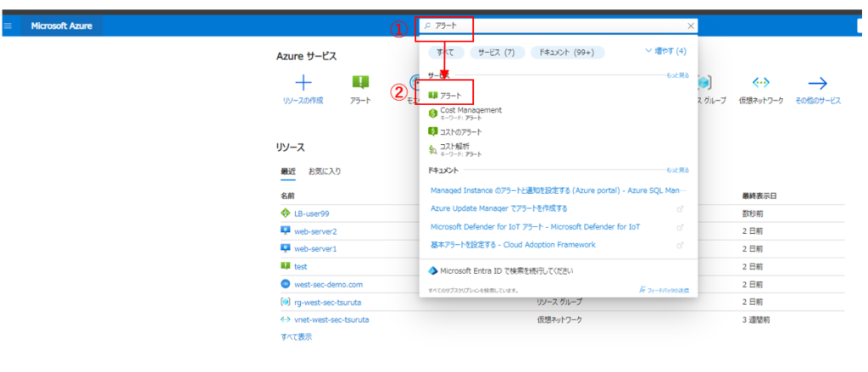Click the external-link icon on the Defender for IoT row

coord(681,227)
